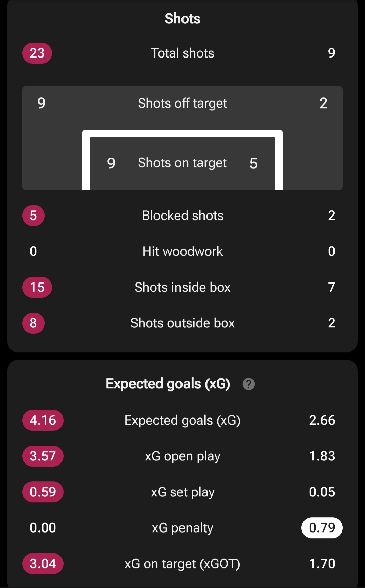365x588 pixels.
Task: Tap the Blocked shots 5 badge
Action: point(33,216)
